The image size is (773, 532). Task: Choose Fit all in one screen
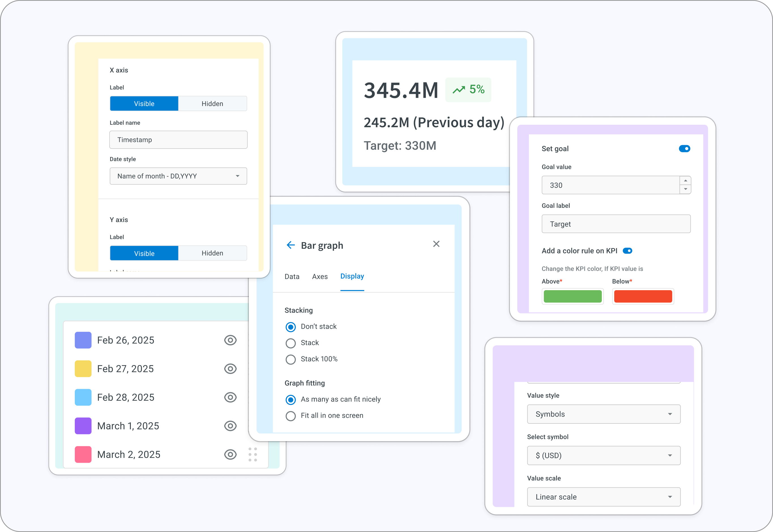point(291,416)
